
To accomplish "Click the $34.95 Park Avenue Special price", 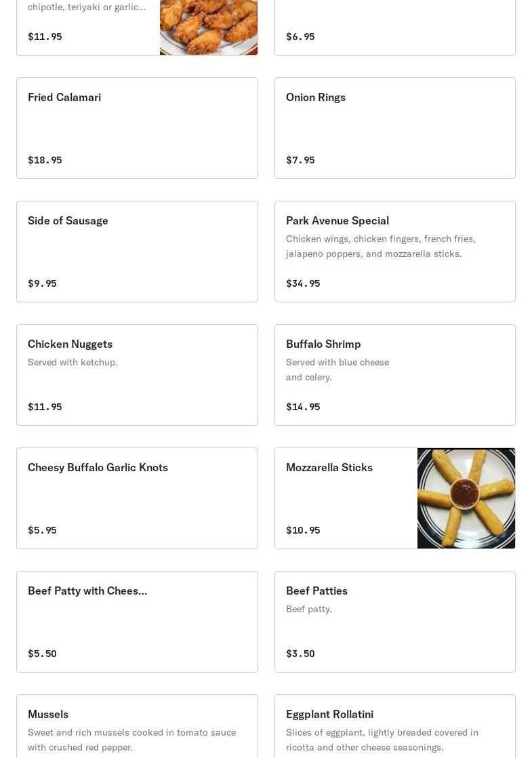I will click(303, 283).
